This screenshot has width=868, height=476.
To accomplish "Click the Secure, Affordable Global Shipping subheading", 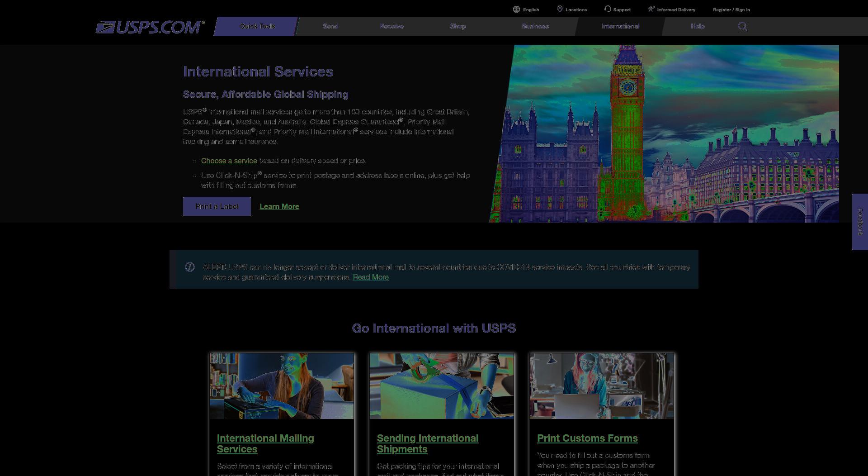I will [266, 94].
